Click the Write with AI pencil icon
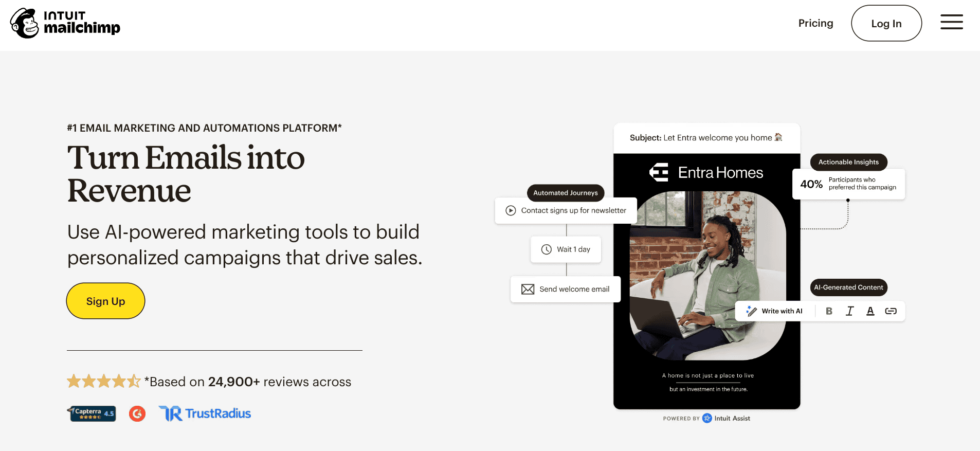The image size is (980, 451). pyautogui.click(x=751, y=311)
